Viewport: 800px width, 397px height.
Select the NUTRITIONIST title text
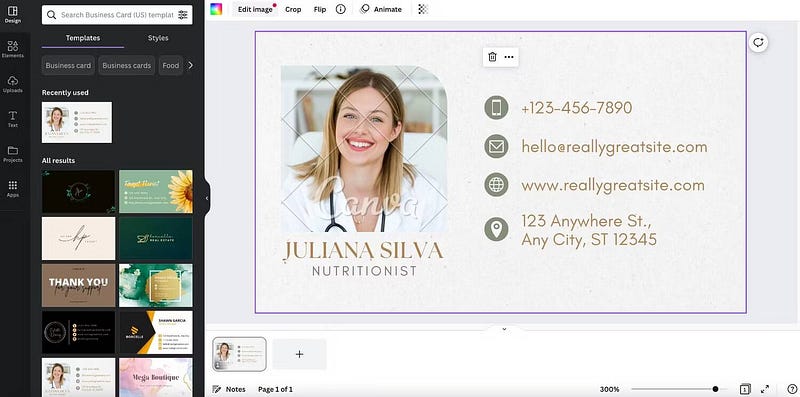click(x=364, y=271)
